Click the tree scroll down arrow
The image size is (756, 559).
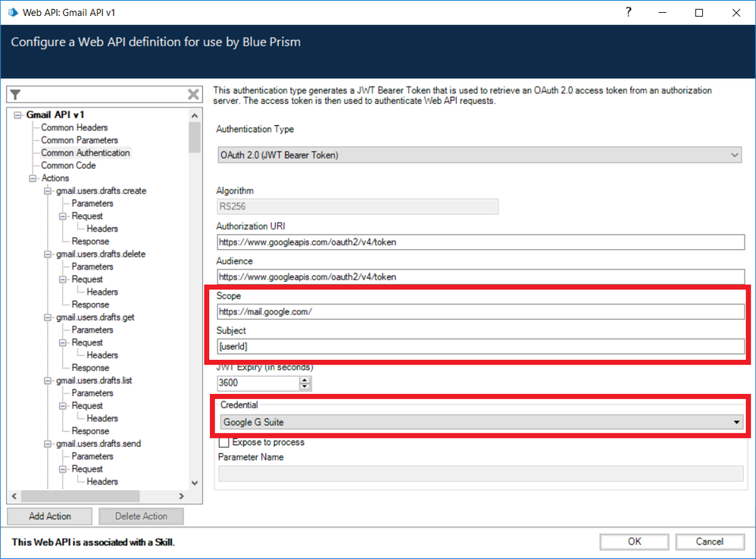coord(195,482)
